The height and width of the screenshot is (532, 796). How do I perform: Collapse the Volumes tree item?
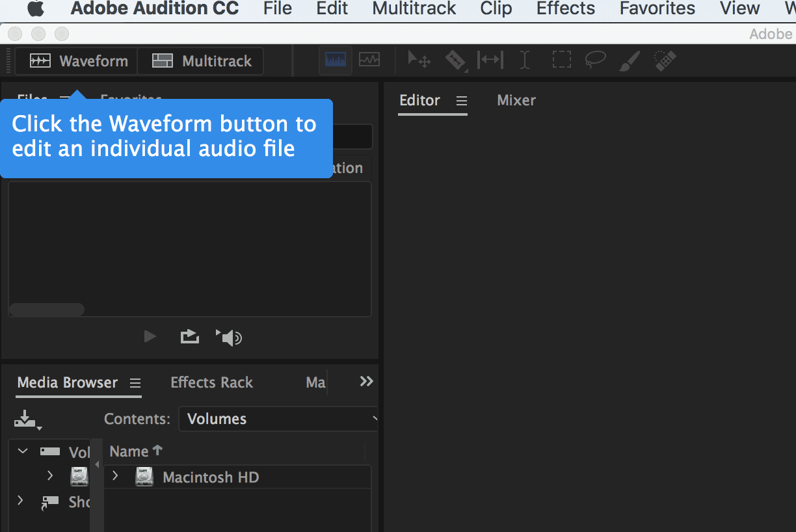[23, 451]
